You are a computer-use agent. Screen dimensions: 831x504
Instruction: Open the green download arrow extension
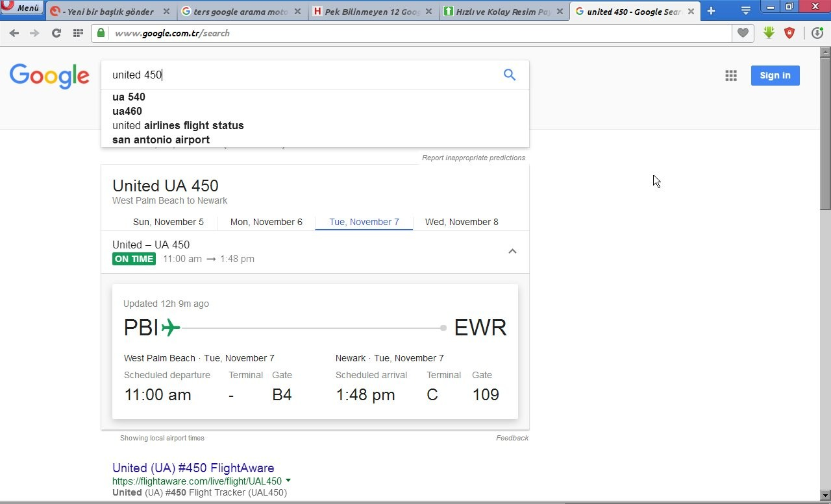pyautogui.click(x=769, y=32)
